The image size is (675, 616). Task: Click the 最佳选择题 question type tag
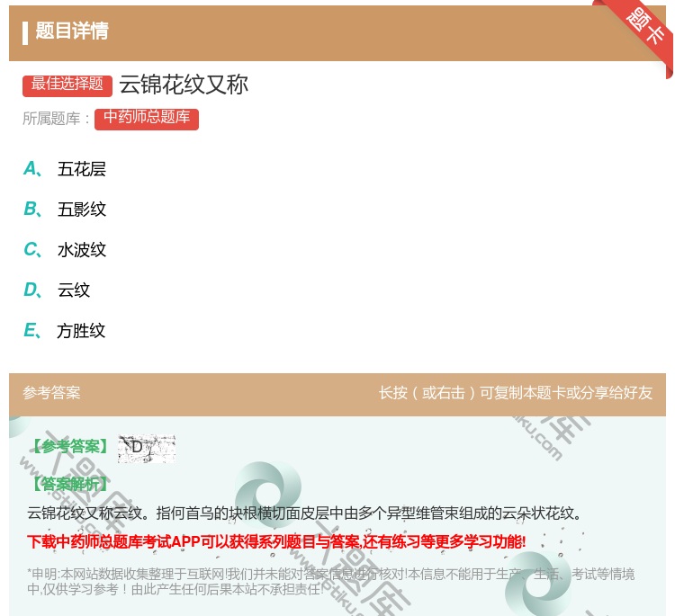coord(67,85)
